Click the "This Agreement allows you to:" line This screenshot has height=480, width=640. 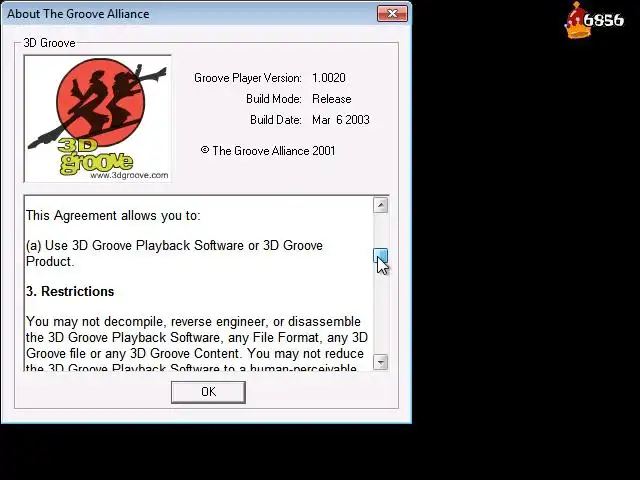113,216
